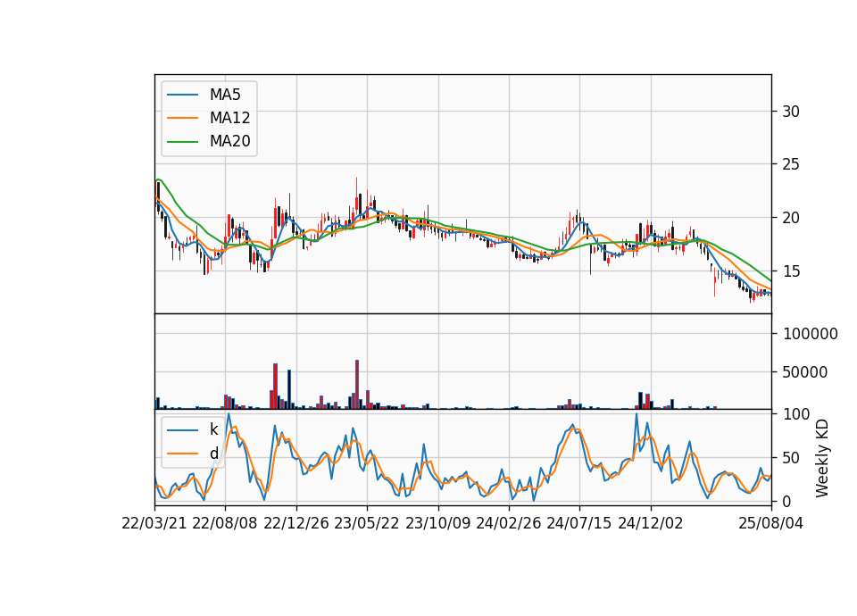Click the volume axis value 50000
857x616 pixels.
(805, 372)
